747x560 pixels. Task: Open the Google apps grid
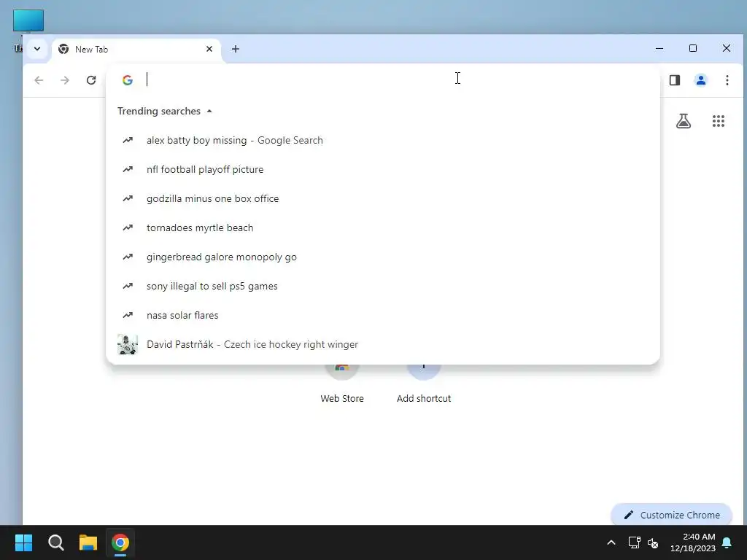coord(719,121)
